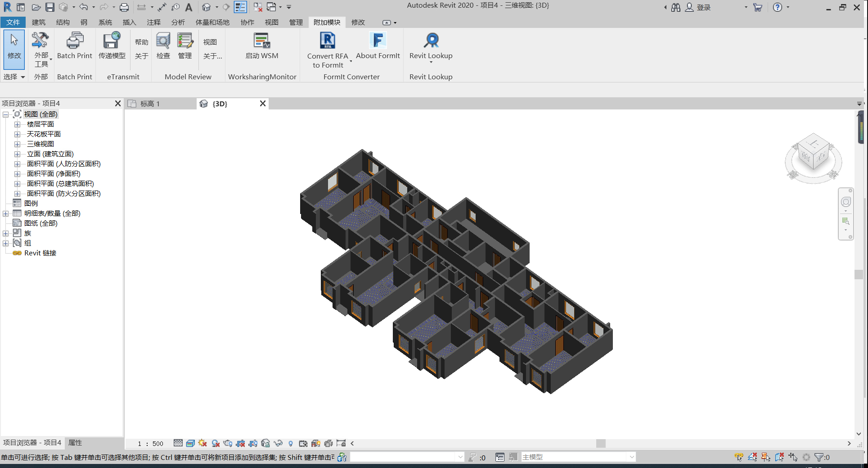
Task: Open the Model Review 管理 icon
Action: pyautogui.click(x=185, y=46)
